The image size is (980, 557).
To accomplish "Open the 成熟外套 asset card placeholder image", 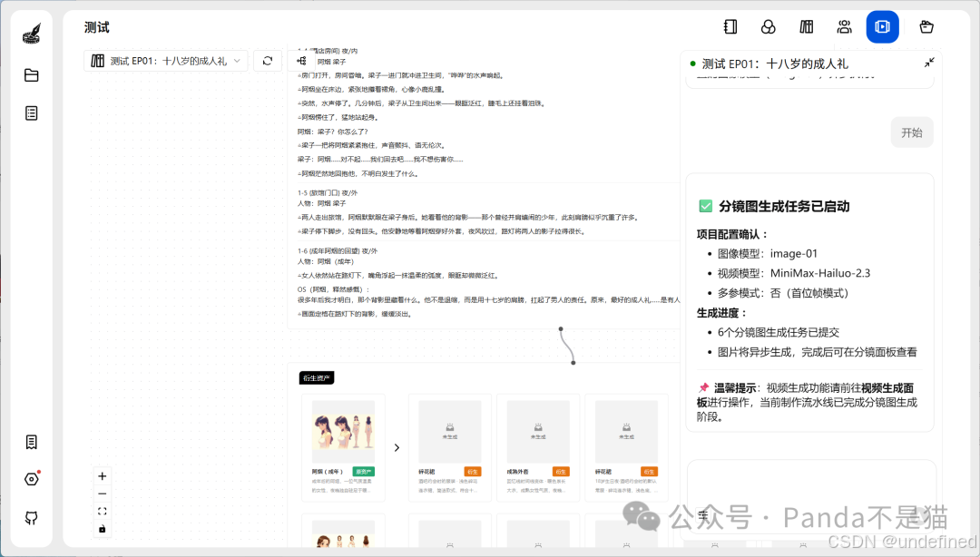I will click(x=538, y=432).
